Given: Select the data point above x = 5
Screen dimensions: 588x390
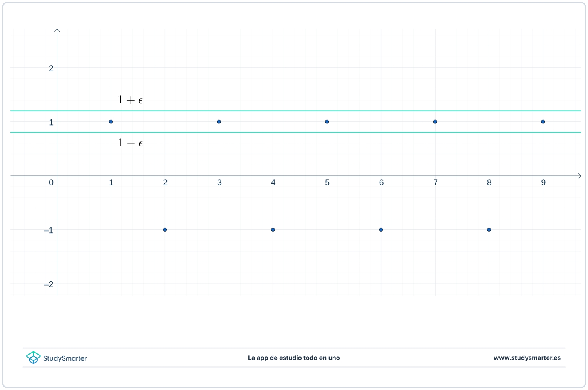Looking at the screenshot, I should (x=327, y=121).
